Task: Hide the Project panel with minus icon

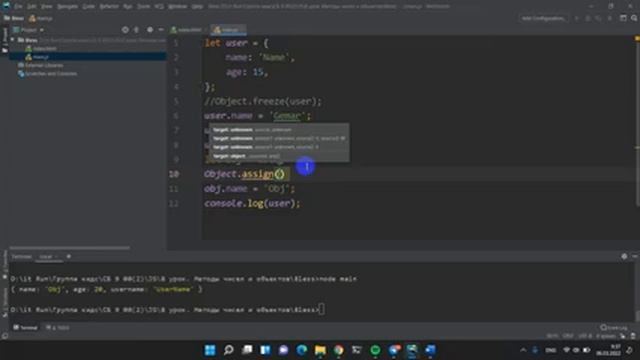Action: (x=161, y=30)
